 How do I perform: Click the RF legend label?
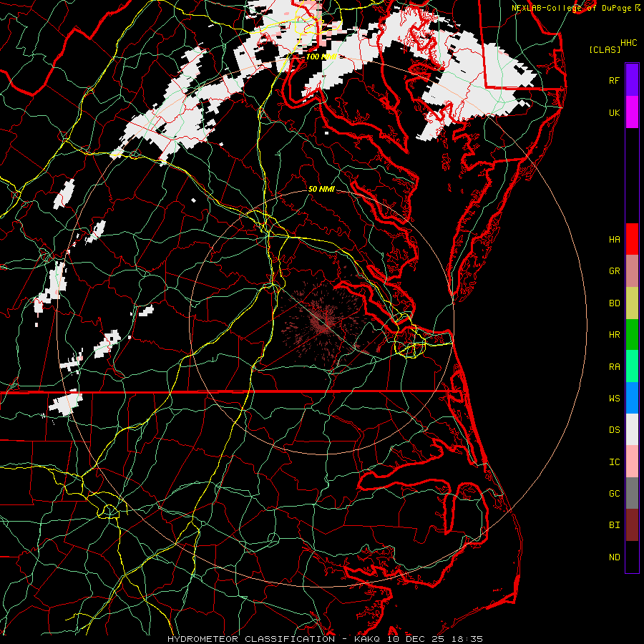coord(615,80)
